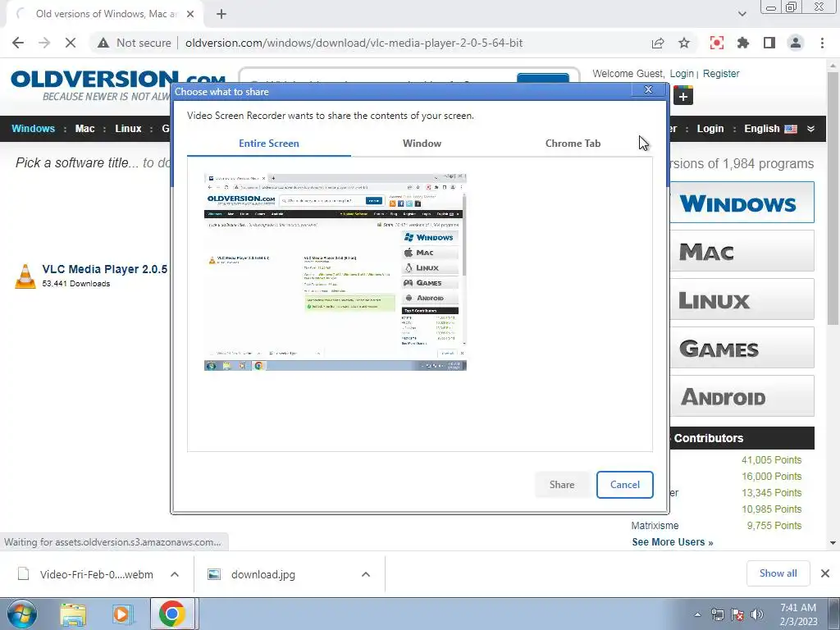Share this page icon in address bar
840x630 pixels.
pos(658,43)
